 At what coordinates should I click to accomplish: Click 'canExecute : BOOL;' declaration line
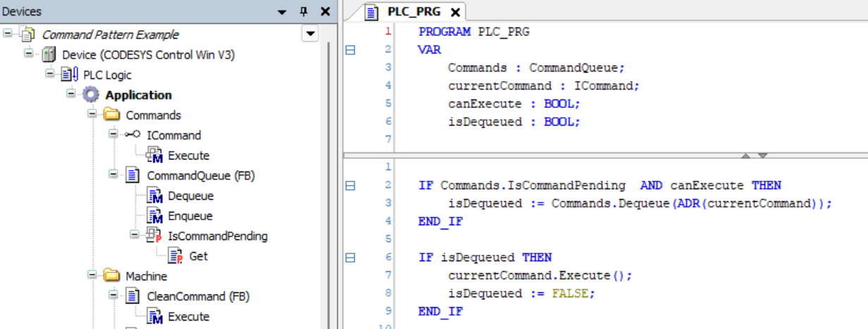(x=513, y=104)
